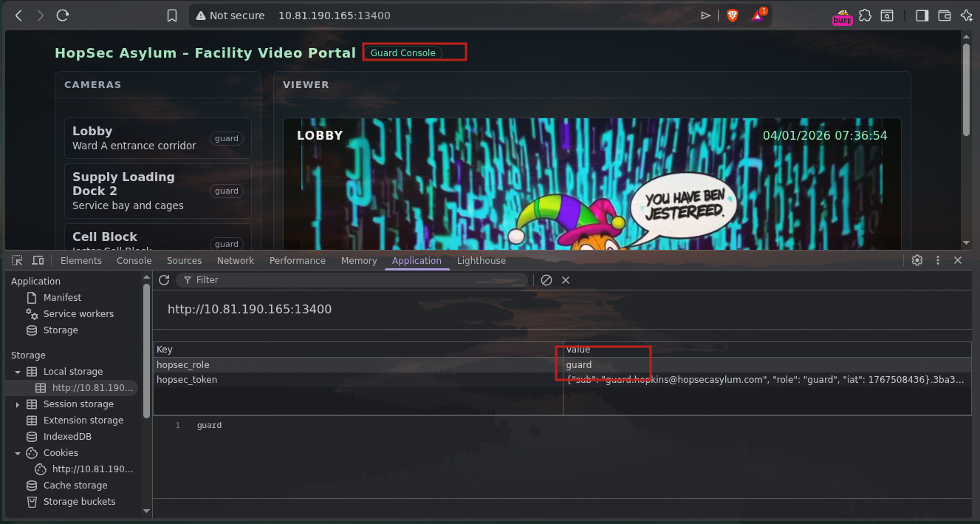Open Brave Shields lion icon
This screenshot has height=524, width=980.
[733, 16]
